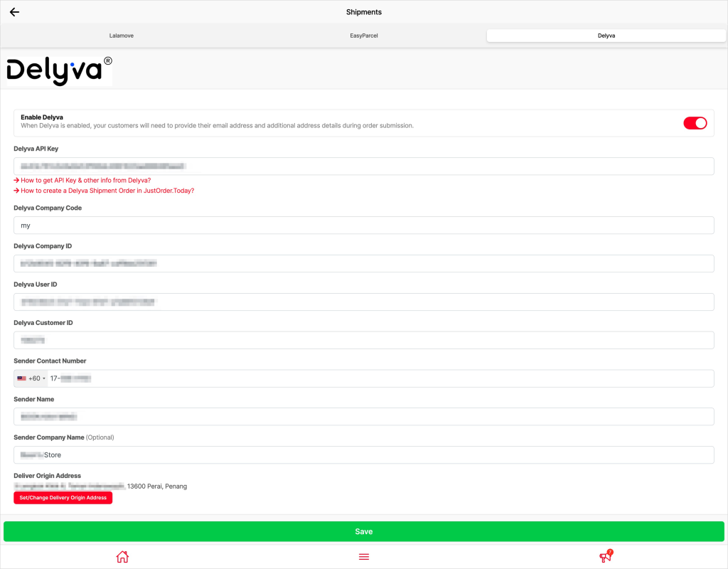Switch to the Lalamove tab
This screenshot has width=728, height=569.
coord(122,36)
